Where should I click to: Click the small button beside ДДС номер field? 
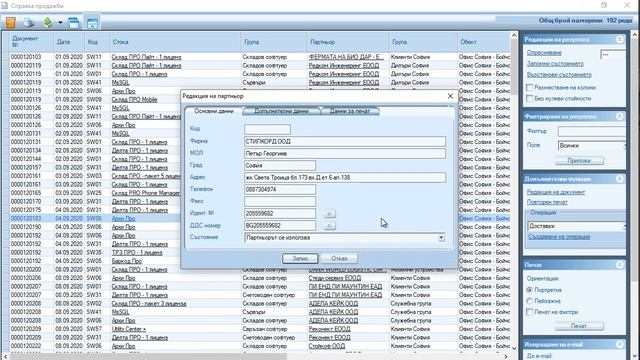329,225
